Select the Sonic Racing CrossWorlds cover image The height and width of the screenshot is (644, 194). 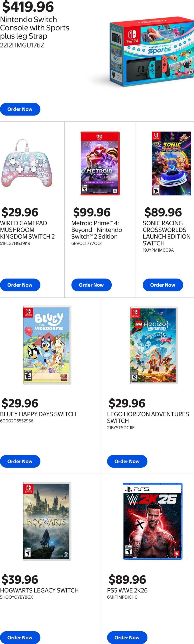(x=171, y=164)
